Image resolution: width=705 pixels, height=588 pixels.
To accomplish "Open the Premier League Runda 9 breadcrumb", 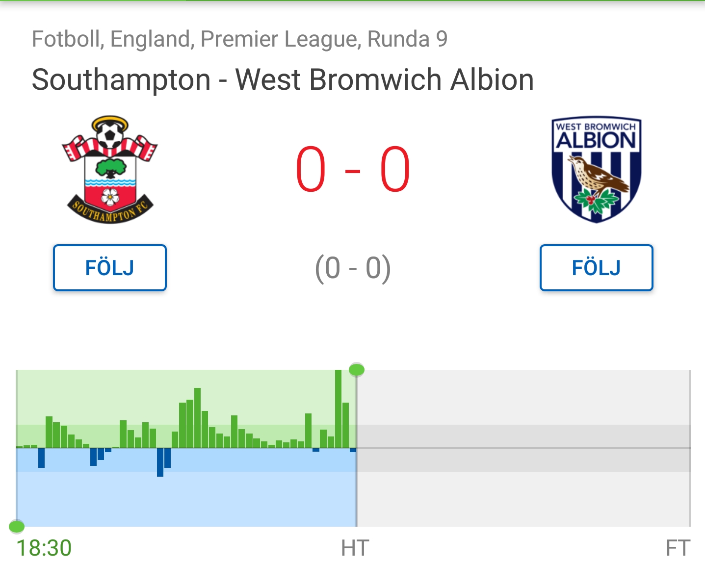I will [239, 39].
